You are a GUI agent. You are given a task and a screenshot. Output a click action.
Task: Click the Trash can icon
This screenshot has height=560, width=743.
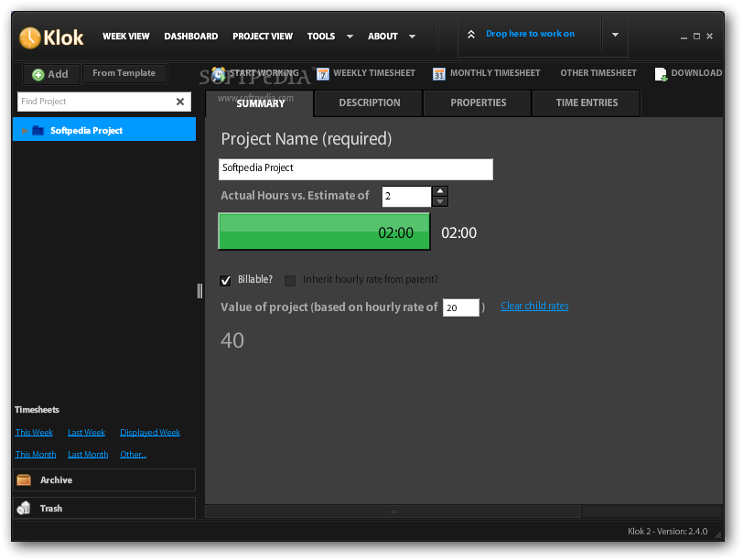24,508
